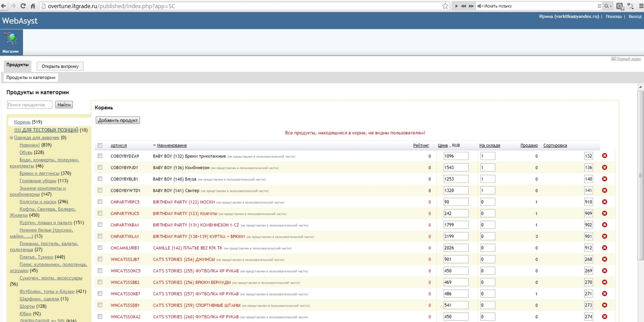Click the red cross for WNCATSSSDB1

[605, 305]
